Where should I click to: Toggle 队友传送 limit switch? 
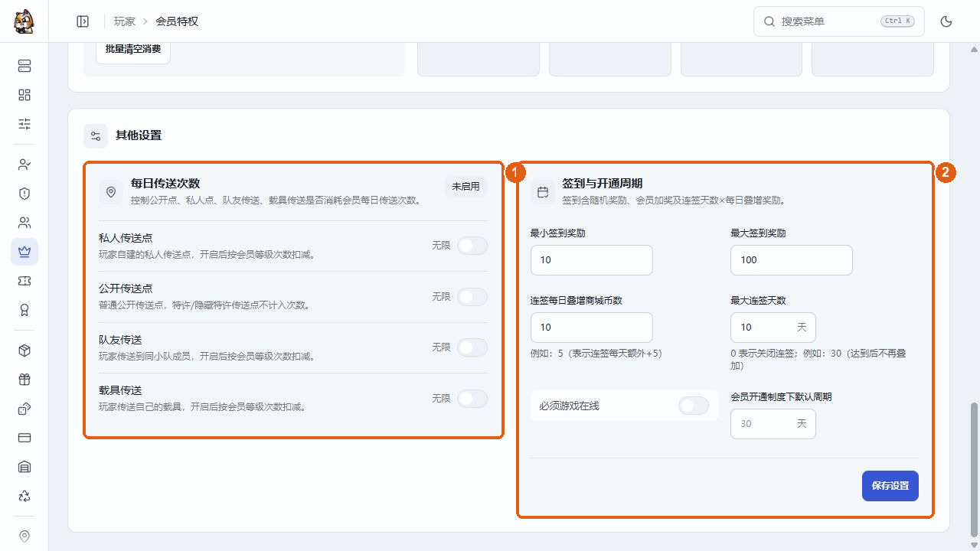[x=472, y=347]
